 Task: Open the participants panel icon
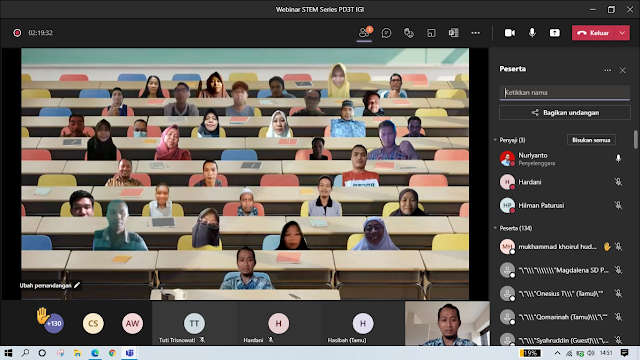coord(364,33)
